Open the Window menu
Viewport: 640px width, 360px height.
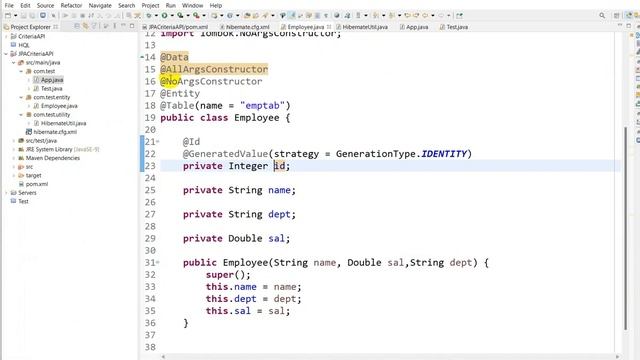point(192,5)
